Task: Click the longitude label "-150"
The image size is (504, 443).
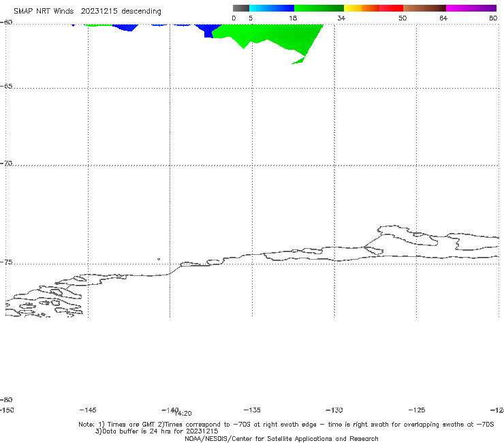Action: point(7,410)
